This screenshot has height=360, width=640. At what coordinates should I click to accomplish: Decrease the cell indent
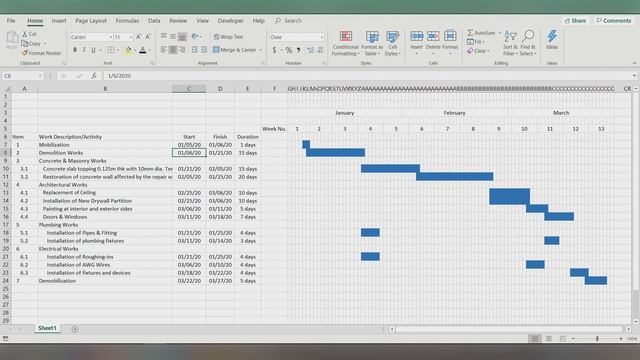[195, 50]
